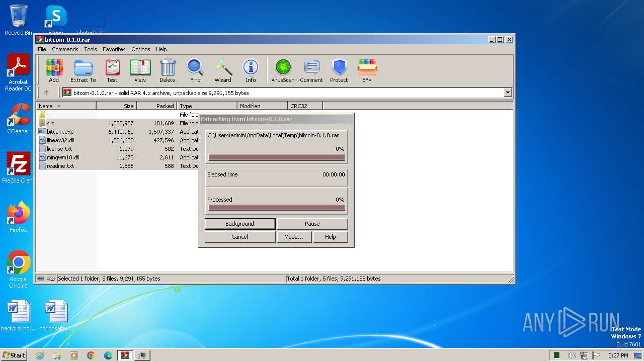Sort by Size column header
This screenshot has width=644, height=362.
[116, 106]
